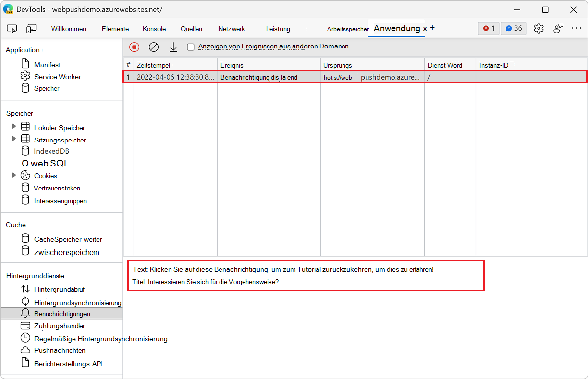Select the notification event row in the table

pos(294,77)
